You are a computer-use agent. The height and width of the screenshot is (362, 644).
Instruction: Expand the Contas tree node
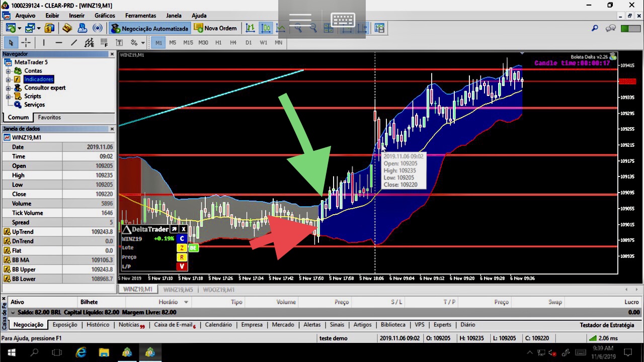(8, 71)
